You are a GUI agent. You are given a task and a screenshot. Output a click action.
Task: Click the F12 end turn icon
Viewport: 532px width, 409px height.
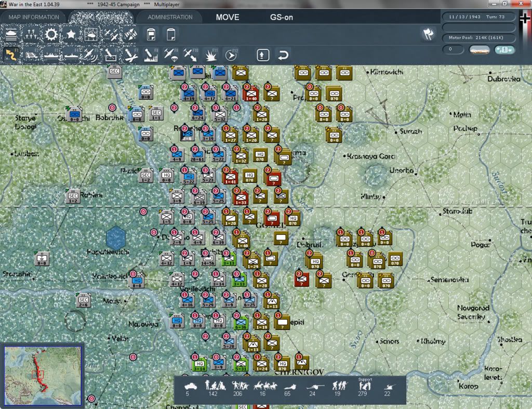(231, 55)
